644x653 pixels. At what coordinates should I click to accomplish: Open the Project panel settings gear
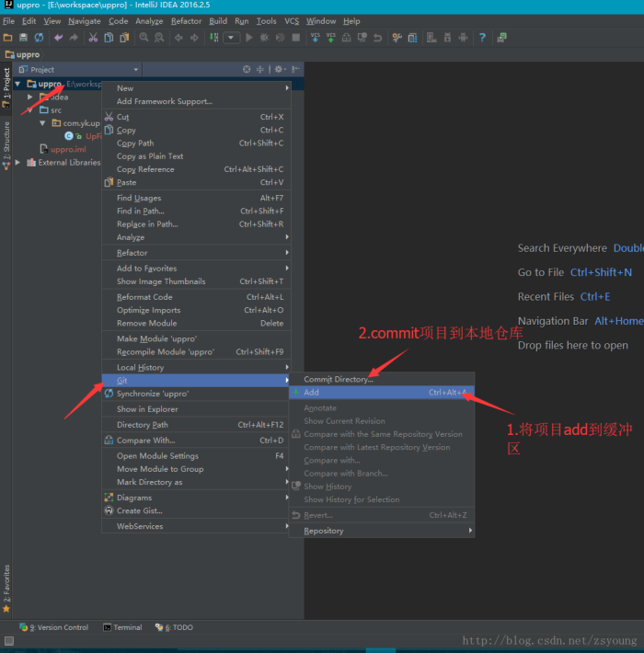(278, 70)
